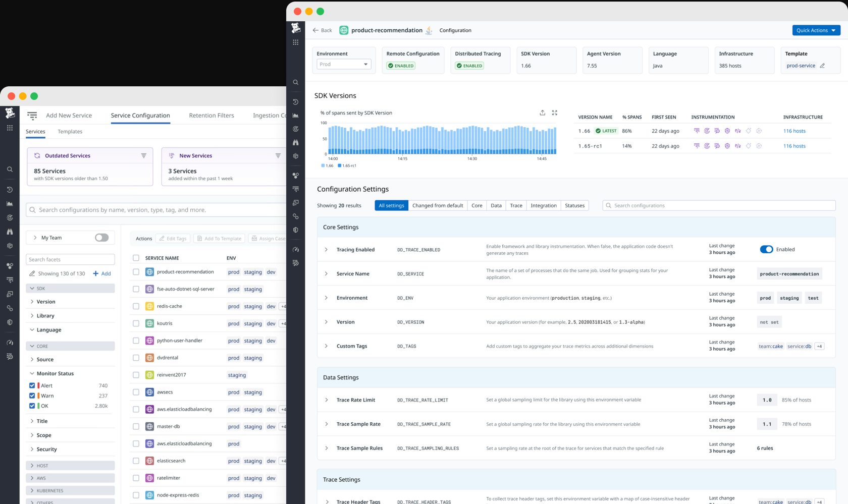Expand the KUBERNETES facet group
The width and height of the screenshot is (848, 504).
point(70,490)
